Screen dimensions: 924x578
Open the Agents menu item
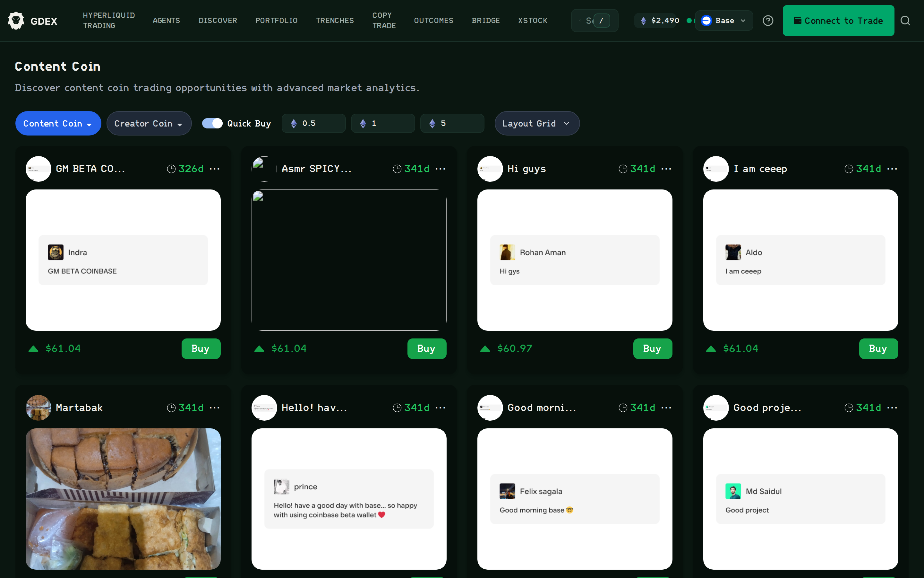166,21
